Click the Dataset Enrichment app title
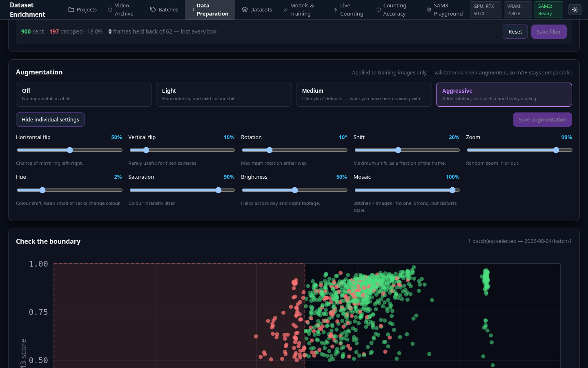This screenshot has width=588, height=368. tap(27, 9)
